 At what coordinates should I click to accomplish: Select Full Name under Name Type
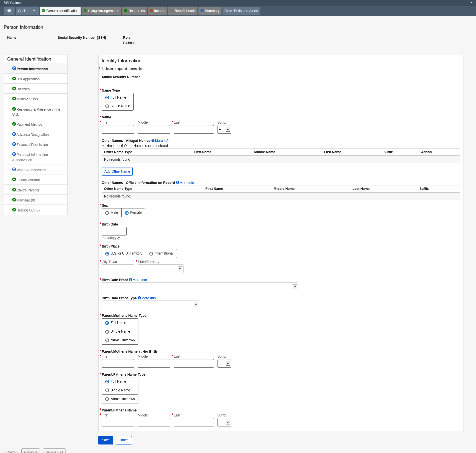[x=107, y=98]
